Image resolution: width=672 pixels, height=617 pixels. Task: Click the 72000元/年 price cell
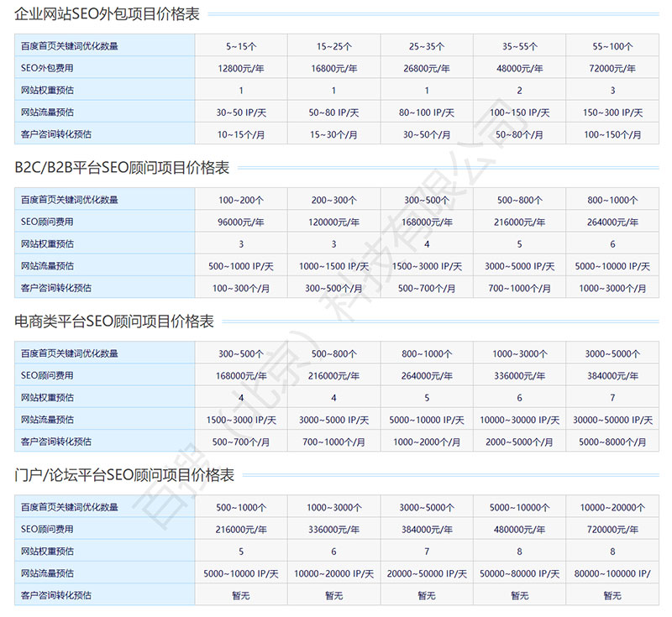612,67
